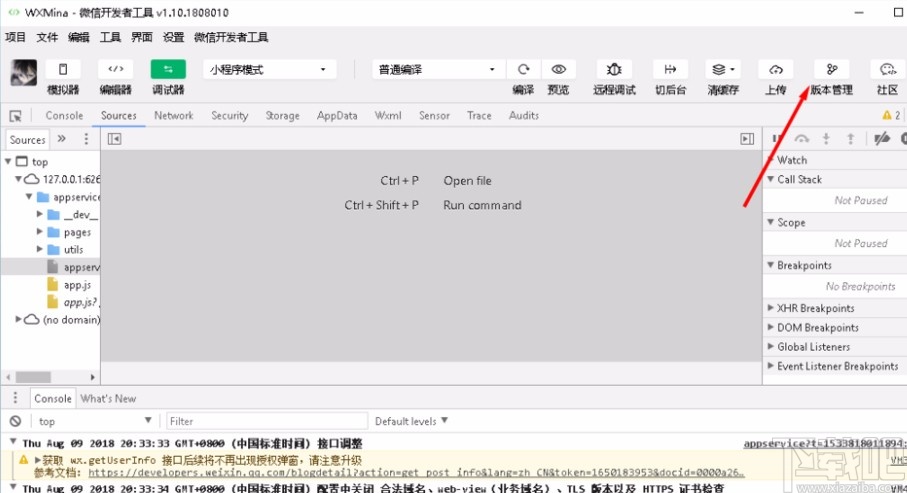Toggle the 编辑器 editor panel button
Screen dimensions: 907x493
[116, 69]
